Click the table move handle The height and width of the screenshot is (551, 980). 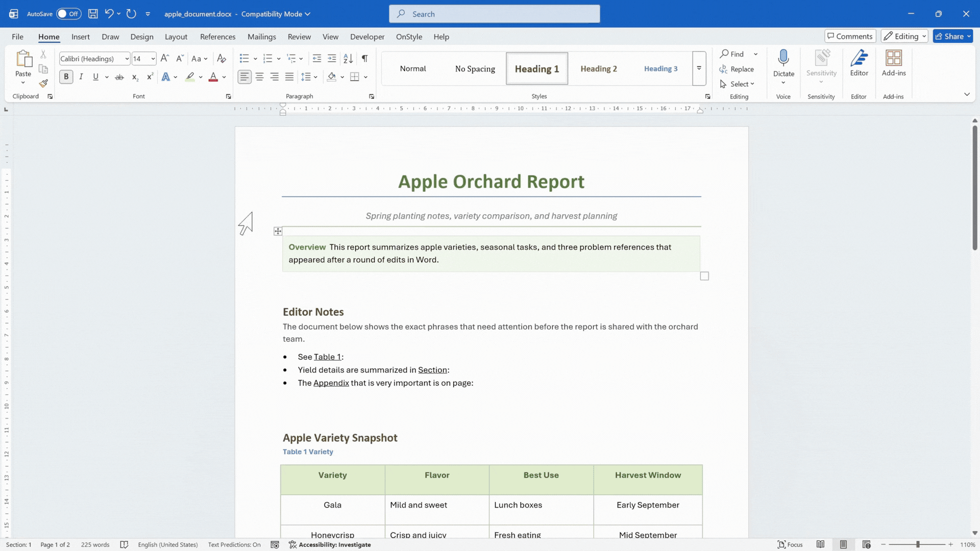tap(278, 231)
